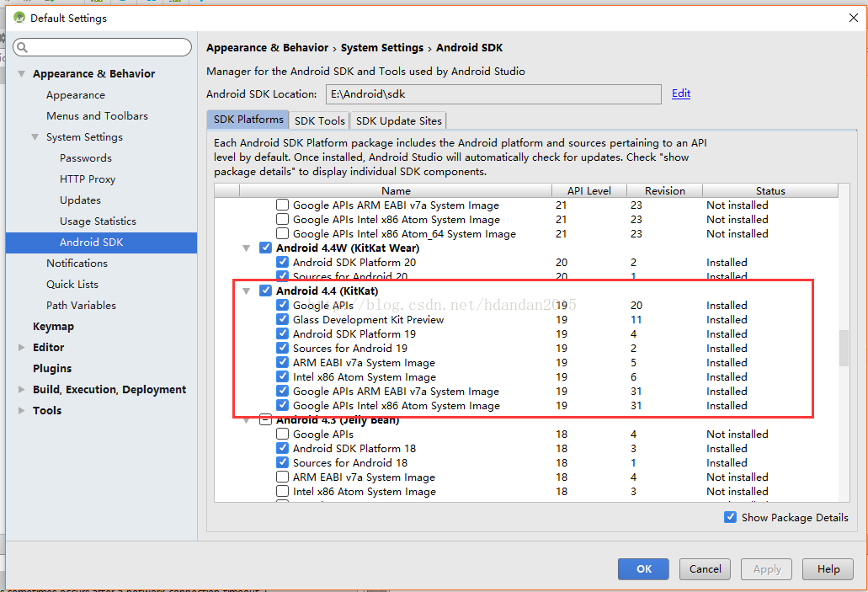The image size is (868, 592).
Task: Open Updates settings page
Action: [80, 200]
